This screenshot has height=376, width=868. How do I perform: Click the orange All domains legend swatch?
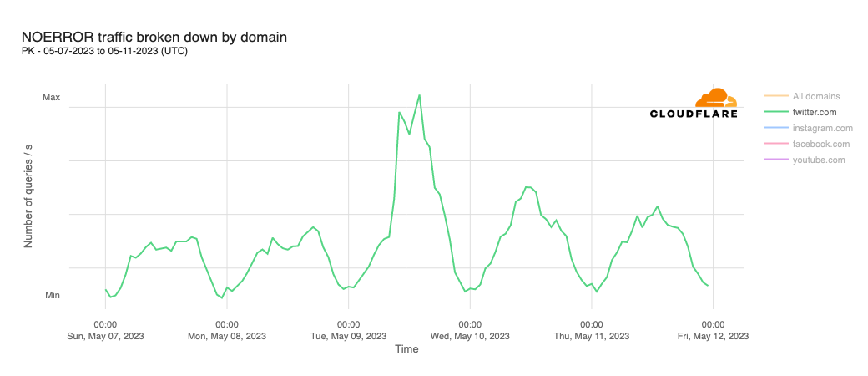pyautogui.click(x=775, y=96)
